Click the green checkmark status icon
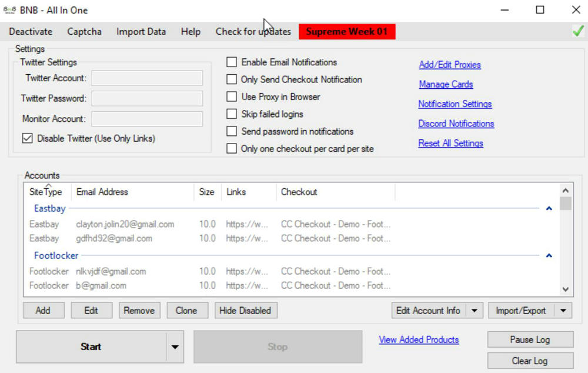Image resolution: width=588 pixels, height=373 pixels. coord(578,31)
